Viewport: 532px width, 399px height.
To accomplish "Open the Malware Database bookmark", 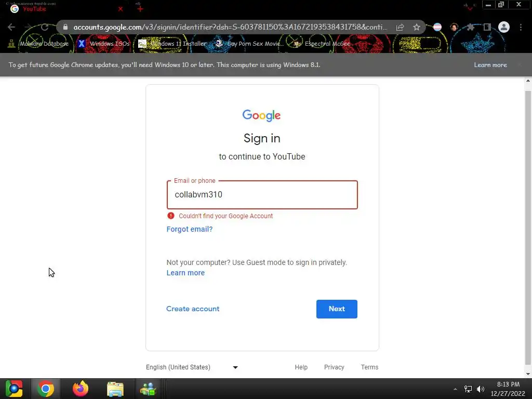I will [38, 44].
